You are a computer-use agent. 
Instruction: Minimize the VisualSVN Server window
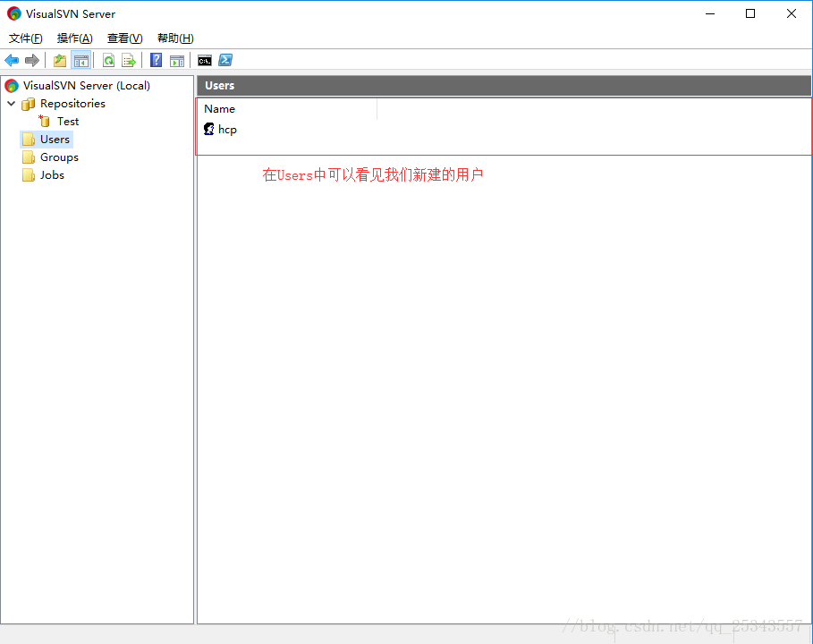click(710, 13)
